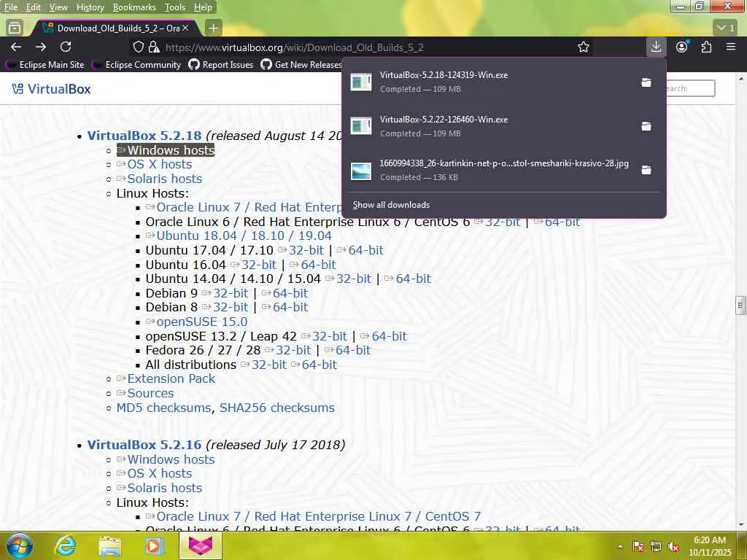Open the openSUSE 15.0 link

point(197,322)
